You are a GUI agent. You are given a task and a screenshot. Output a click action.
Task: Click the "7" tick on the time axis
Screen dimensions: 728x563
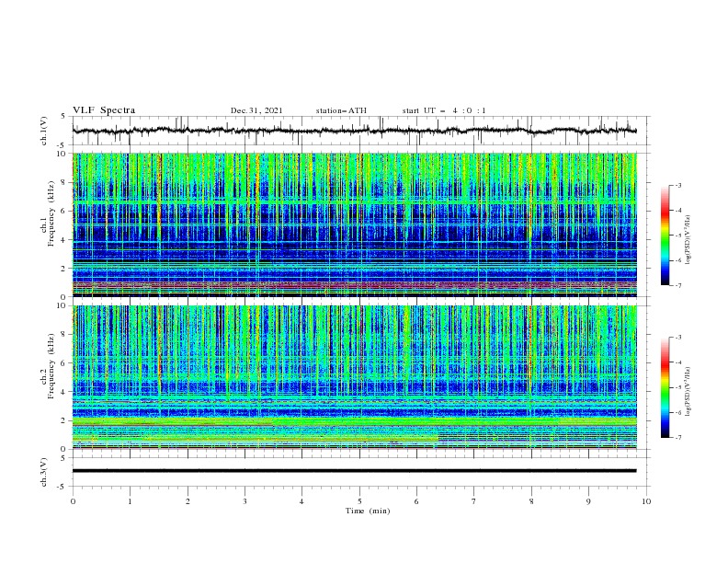[474, 501]
